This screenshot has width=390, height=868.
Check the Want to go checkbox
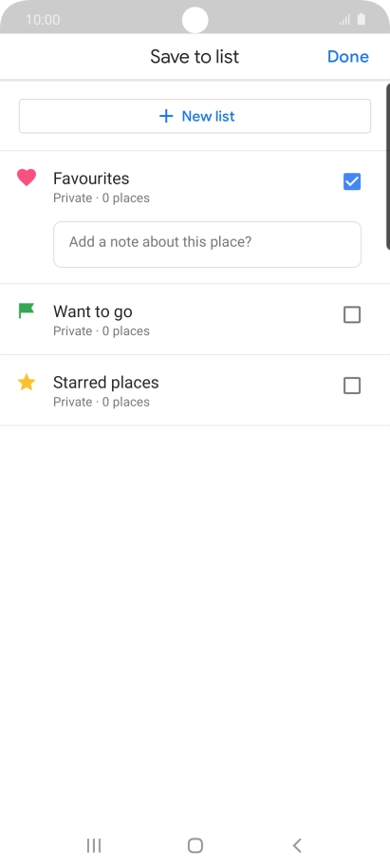tap(352, 315)
